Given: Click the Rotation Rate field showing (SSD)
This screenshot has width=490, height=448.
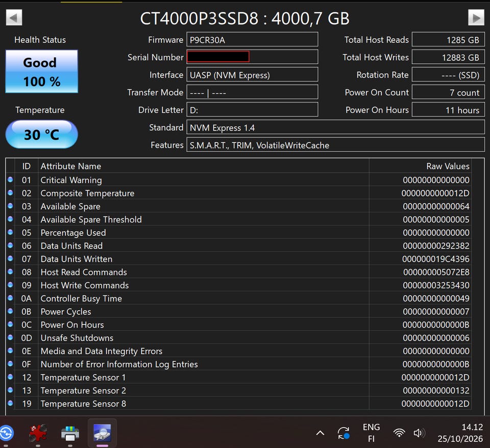Looking at the screenshot, I should (448, 74).
